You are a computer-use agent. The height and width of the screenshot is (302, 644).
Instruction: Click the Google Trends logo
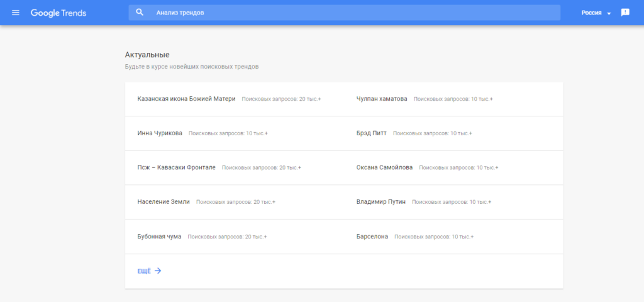[x=58, y=13]
